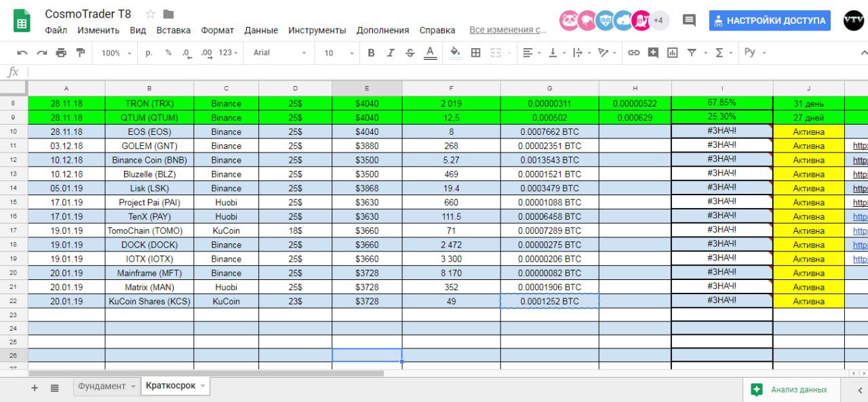Click the НАСТРОЙКИ ДОСТУПА share button
Screen dimensions: 868x402
(x=770, y=20)
